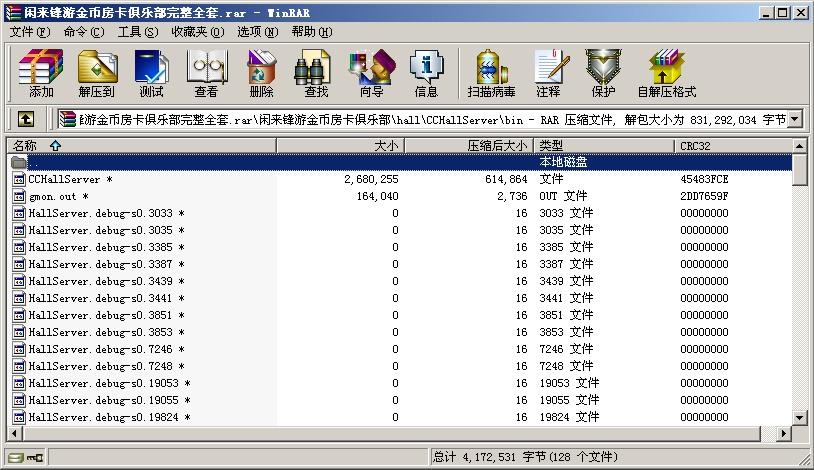Click the Find (查找) binoculars icon
Screen dimensions: 814x470
(316, 73)
